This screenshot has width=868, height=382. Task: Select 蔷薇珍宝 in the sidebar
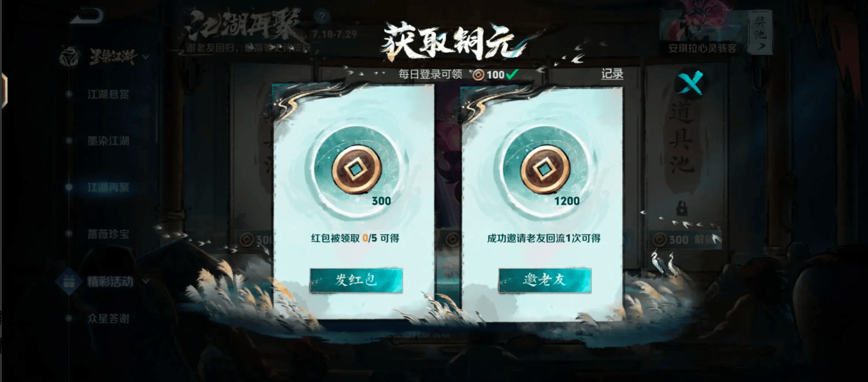pyautogui.click(x=108, y=234)
